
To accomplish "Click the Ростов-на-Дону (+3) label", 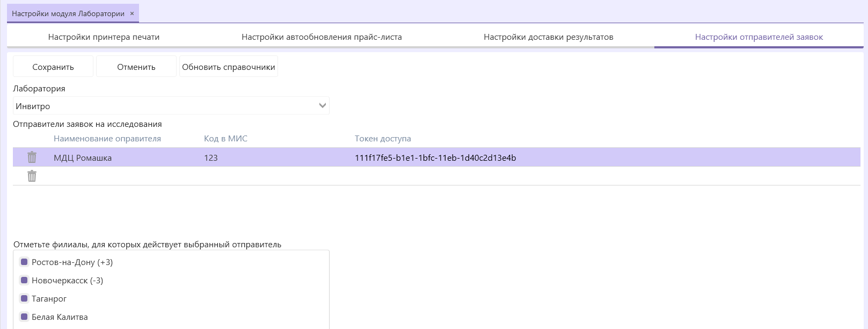I will [72, 262].
